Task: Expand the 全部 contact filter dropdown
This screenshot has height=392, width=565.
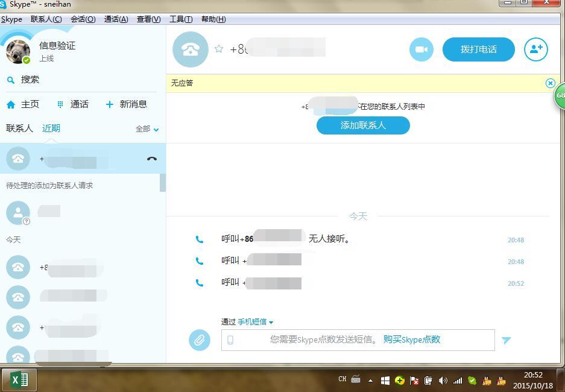Action: click(147, 129)
